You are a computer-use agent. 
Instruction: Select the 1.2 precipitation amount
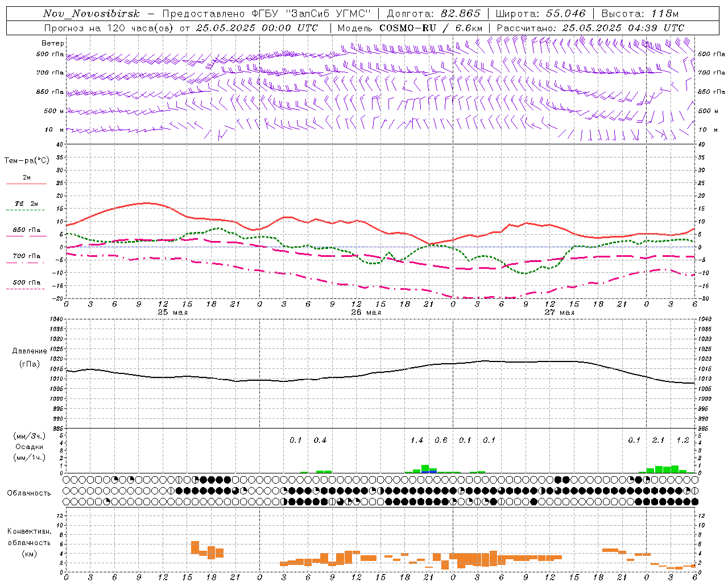(x=682, y=440)
